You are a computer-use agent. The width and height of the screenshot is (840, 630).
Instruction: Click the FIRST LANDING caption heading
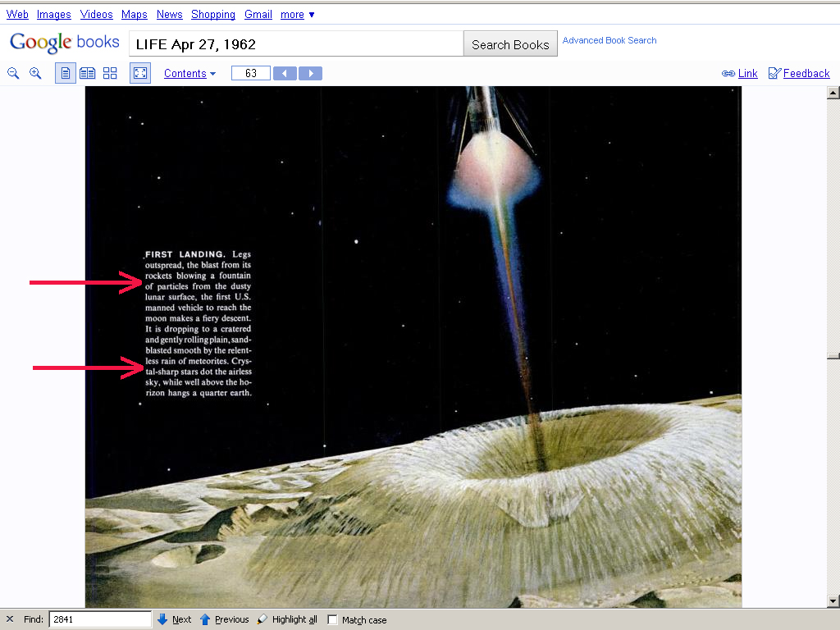pyautogui.click(x=185, y=254)
